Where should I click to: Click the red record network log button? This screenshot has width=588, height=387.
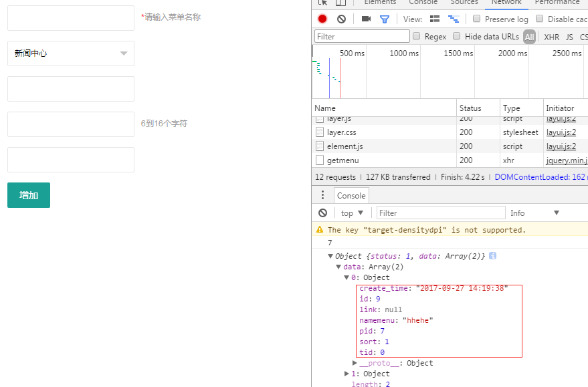point(322,19)
